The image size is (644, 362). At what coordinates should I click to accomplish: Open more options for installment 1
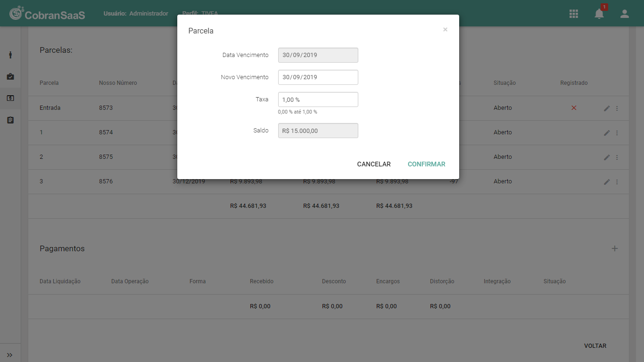click(617, 133)
